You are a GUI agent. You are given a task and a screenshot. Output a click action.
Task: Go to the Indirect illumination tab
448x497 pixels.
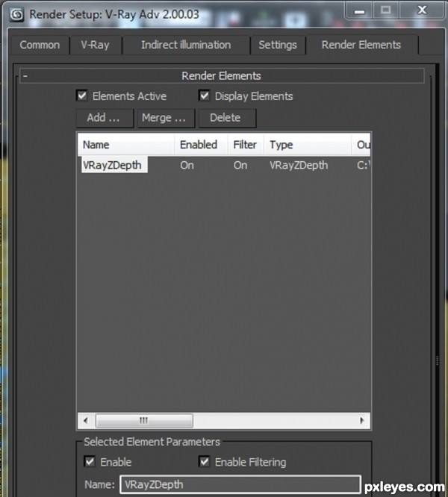[186, 45]
